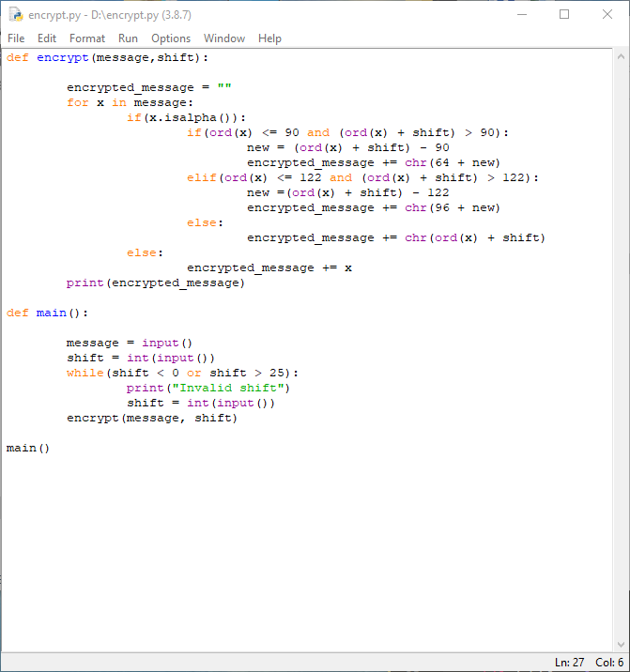
Task: Open the Run menu
Action: (x=128, y=38)
